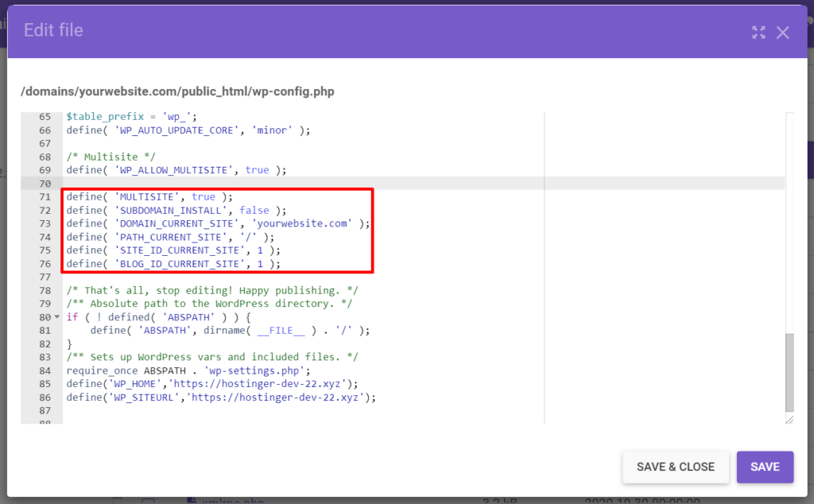Screen dimensions: 814x504
Task: Click the PATH_CURRENT_SITE define line
Action: (170, 237)
